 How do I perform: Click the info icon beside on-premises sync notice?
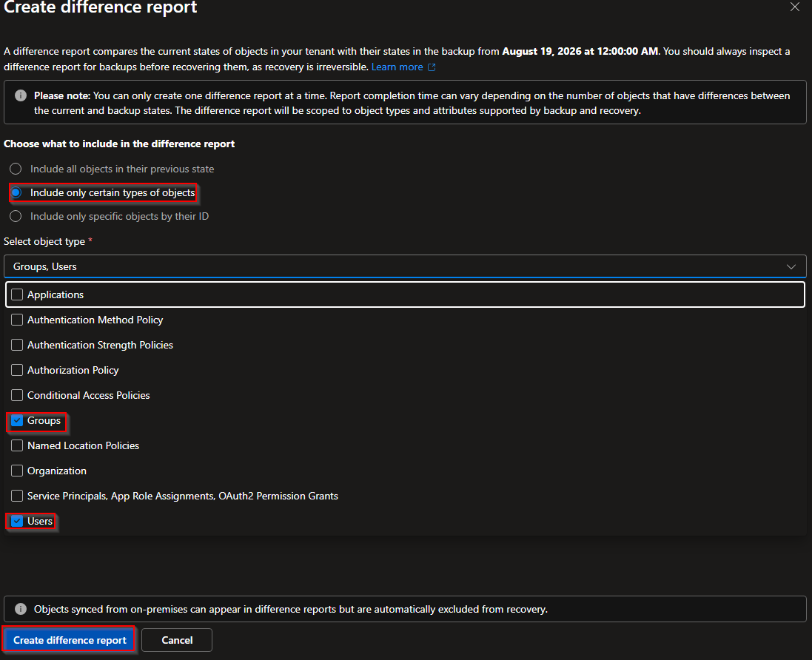click(x=21, y=609)
